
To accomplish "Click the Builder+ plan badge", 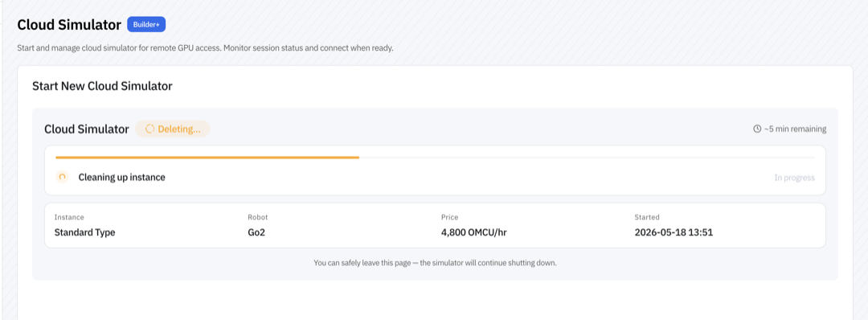I will pos(146,24).
